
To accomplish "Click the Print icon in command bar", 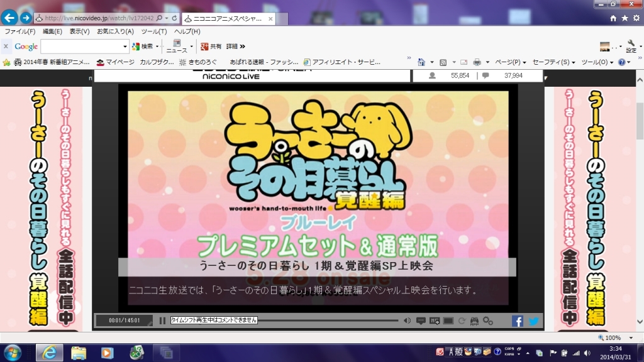I will 477,62.
